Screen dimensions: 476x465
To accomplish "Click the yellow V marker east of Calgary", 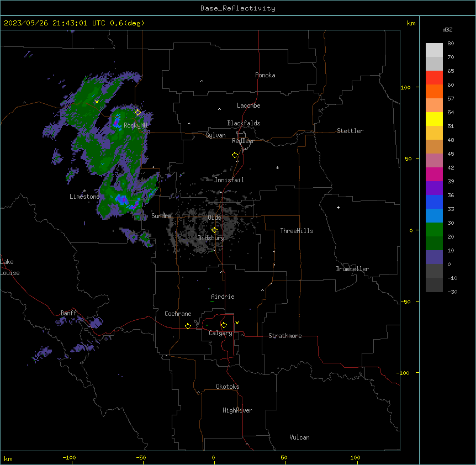I will [x=237, y=323].
